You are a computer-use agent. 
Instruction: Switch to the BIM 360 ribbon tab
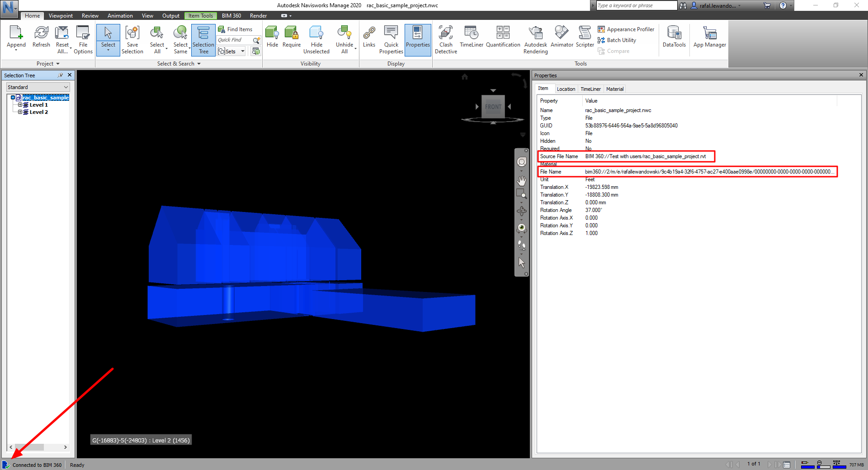pyautogui.click(x=231, y=16)
